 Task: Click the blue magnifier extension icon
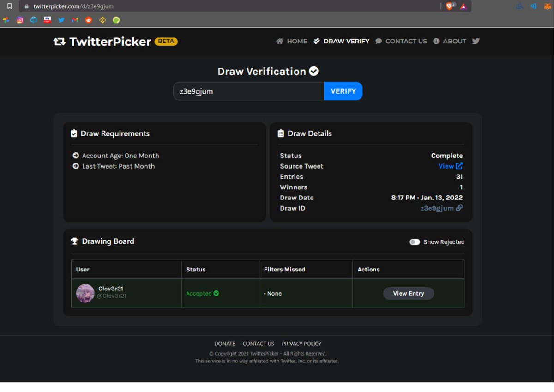pos(520,6)
